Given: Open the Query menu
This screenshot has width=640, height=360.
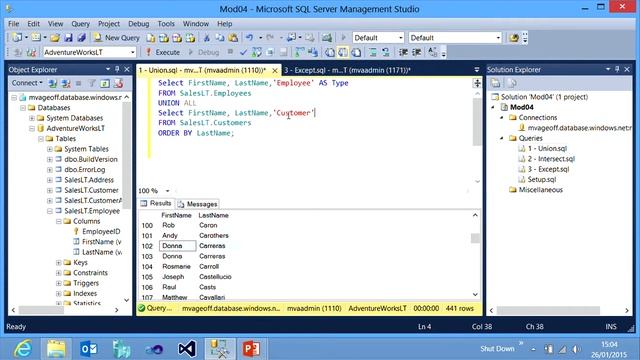Looking at the screenshot, I should [80, 24].
